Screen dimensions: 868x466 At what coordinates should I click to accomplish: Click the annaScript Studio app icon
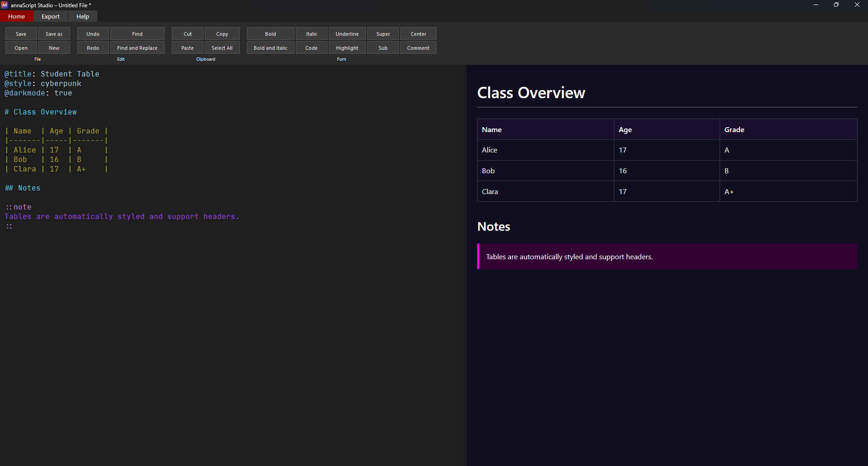(5, 5)
